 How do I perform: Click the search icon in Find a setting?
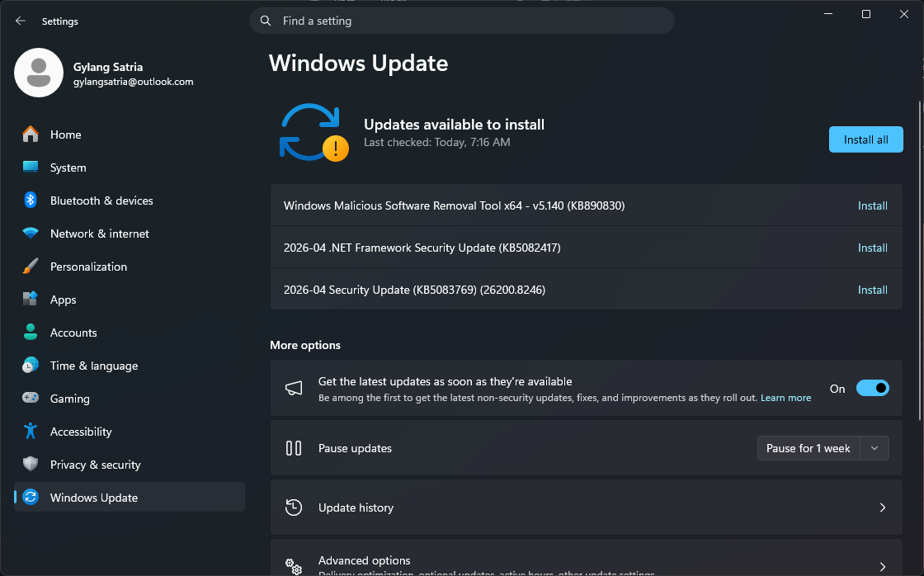click(265, 21)
